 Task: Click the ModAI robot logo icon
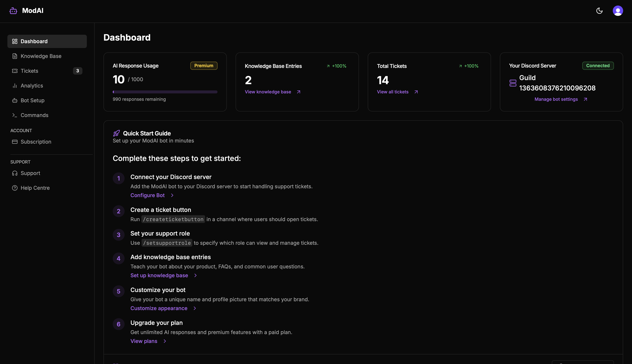(13, 11)
